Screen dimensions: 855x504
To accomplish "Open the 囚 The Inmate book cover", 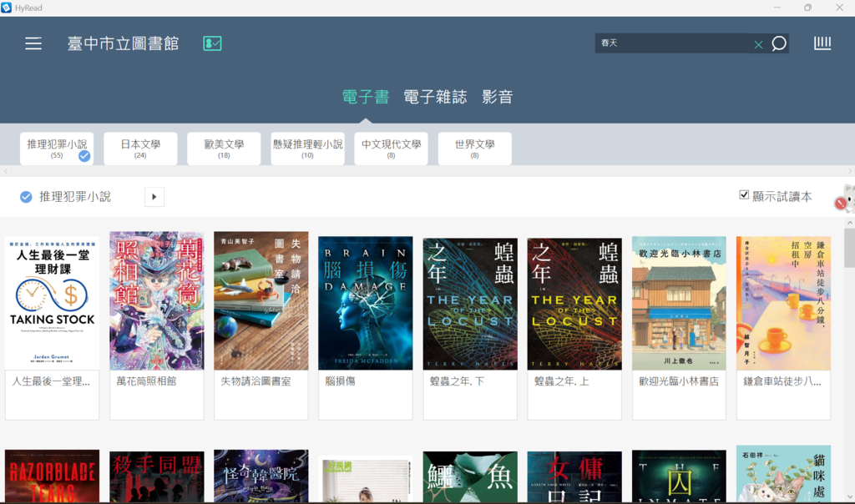I will click(x=679, y=476).
